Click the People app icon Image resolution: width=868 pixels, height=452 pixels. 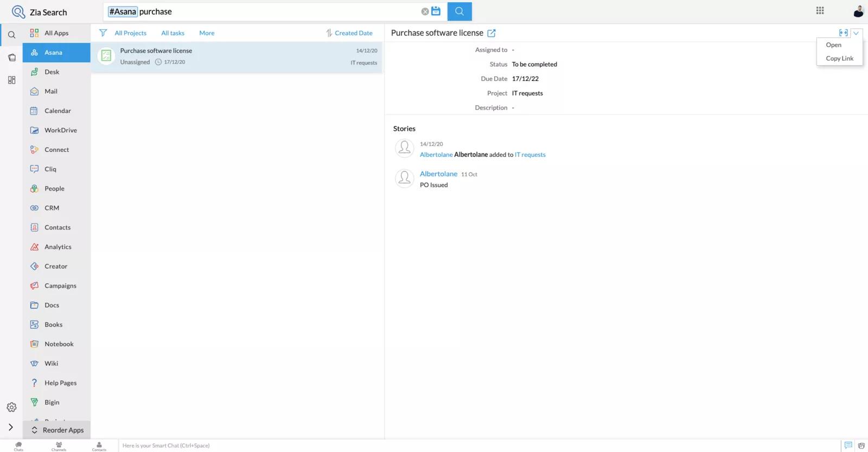(34, 189)
